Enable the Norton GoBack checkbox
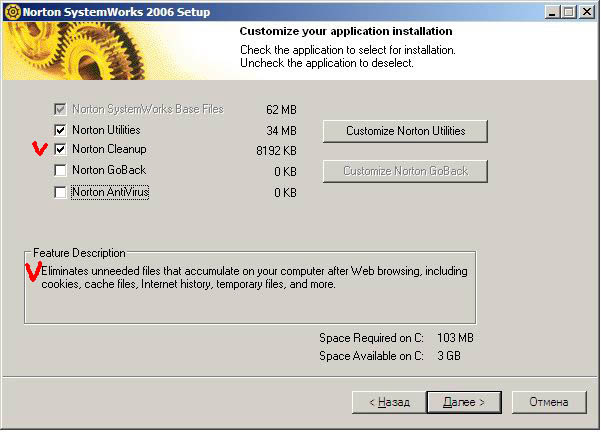The image size is (601, 433). 60,170
